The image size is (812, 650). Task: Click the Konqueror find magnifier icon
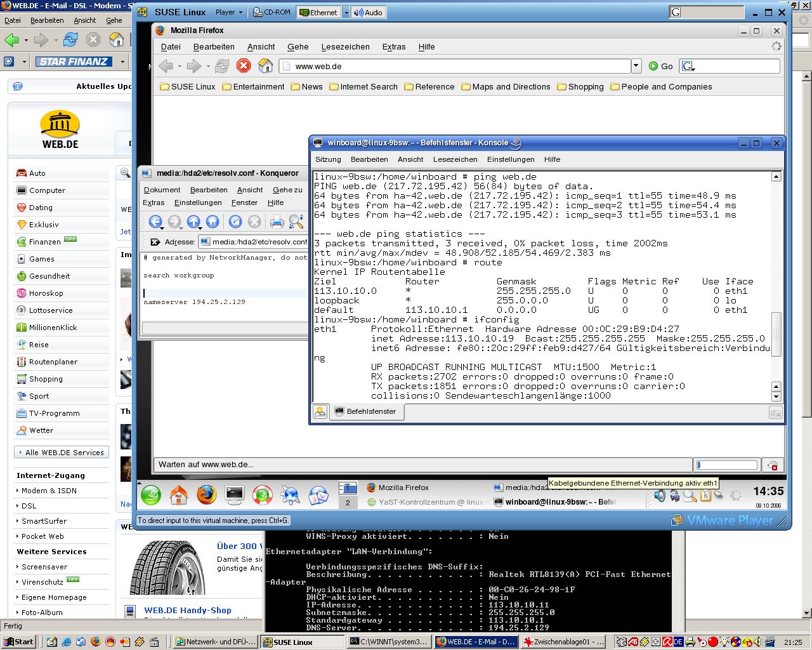click(x=296, y=221)
